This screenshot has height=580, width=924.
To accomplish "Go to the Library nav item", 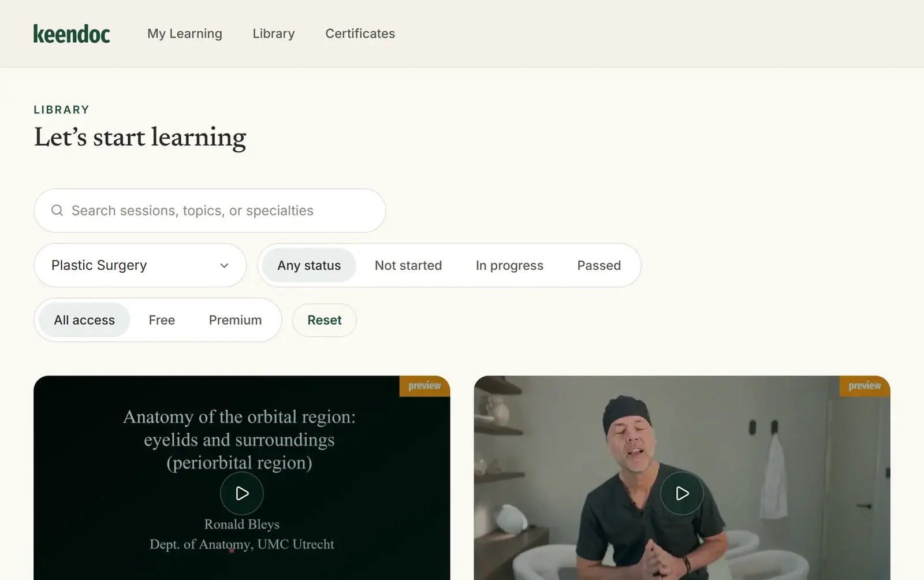I will 274,34.
